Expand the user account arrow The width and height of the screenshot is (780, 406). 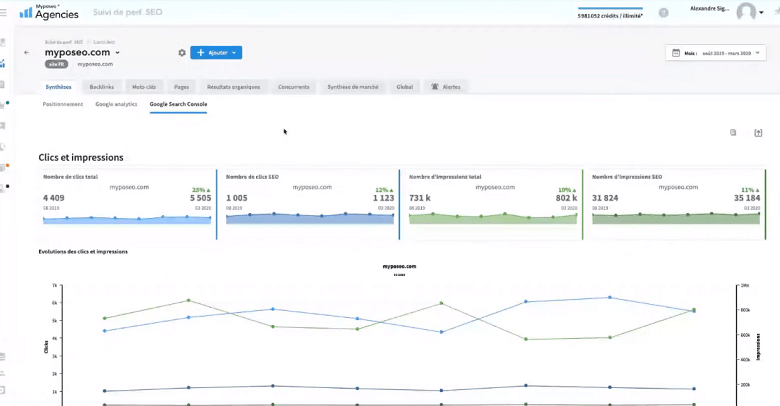pos(762,12)
